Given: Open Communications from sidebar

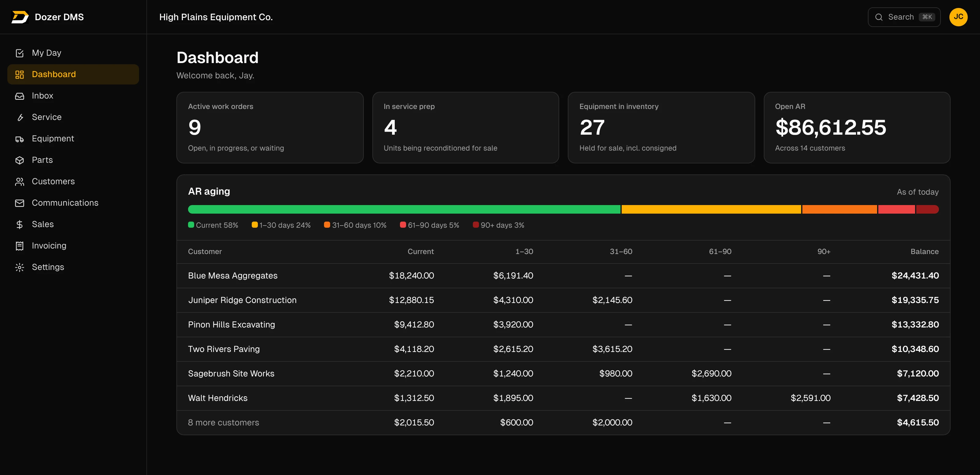Looking at the screenshot, I should [x=73, y=203].
